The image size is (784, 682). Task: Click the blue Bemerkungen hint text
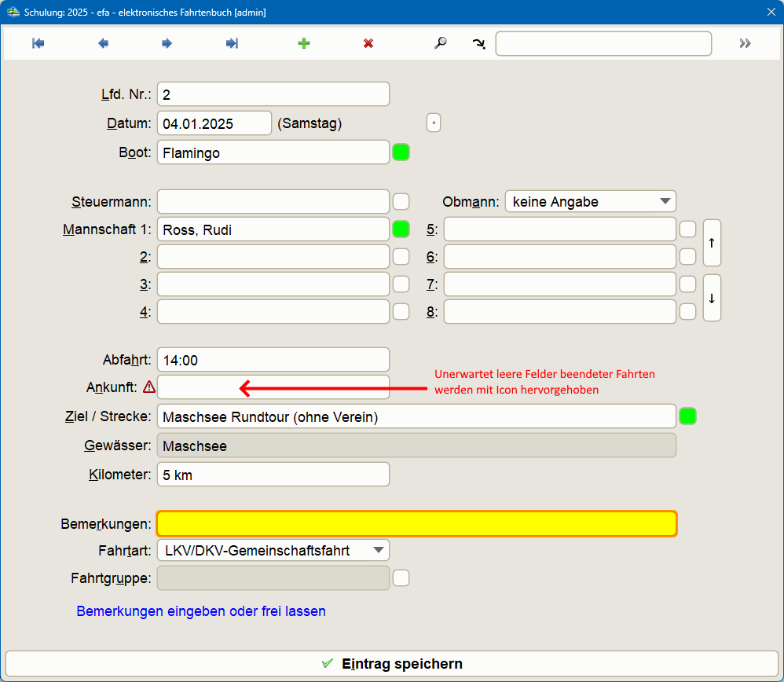click(x=201, y=611)
